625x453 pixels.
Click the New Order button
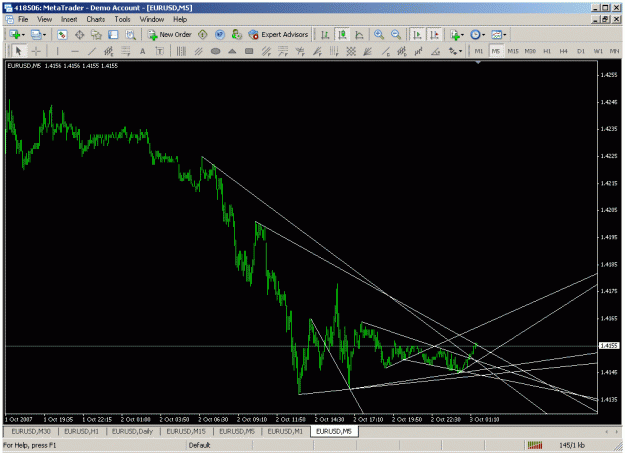(170, 35)
